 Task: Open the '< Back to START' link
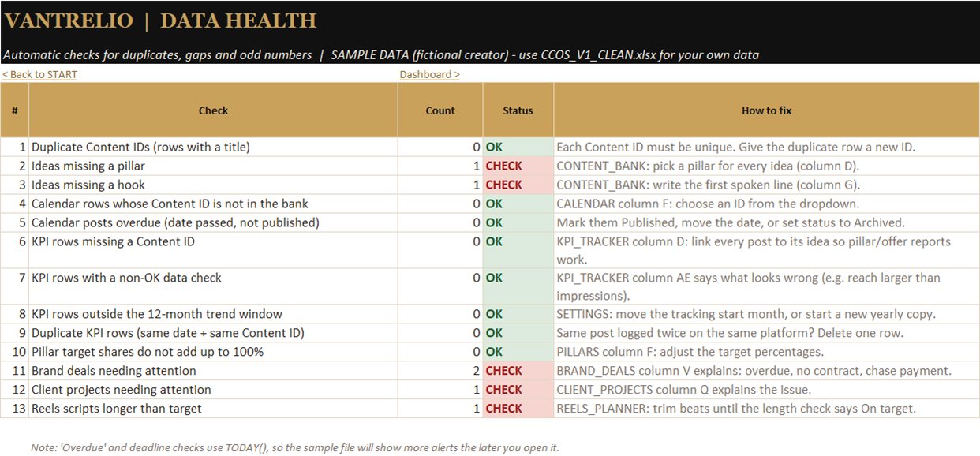(x=39, y=74)
